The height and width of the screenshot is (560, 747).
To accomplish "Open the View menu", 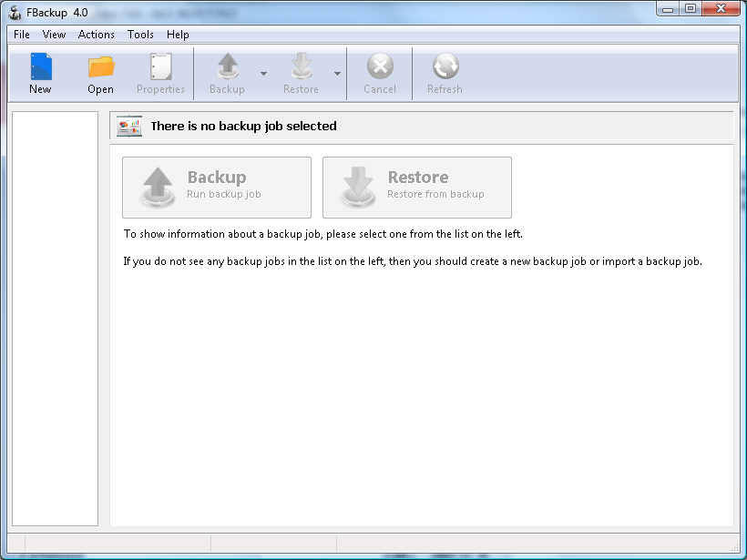I will pyautogui.click(x=54, y=35).
